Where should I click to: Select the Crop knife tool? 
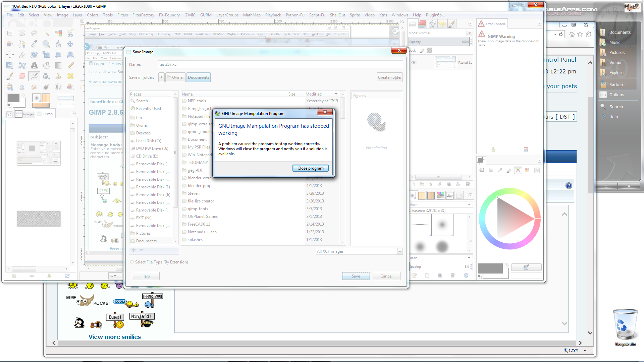[22, 55]
